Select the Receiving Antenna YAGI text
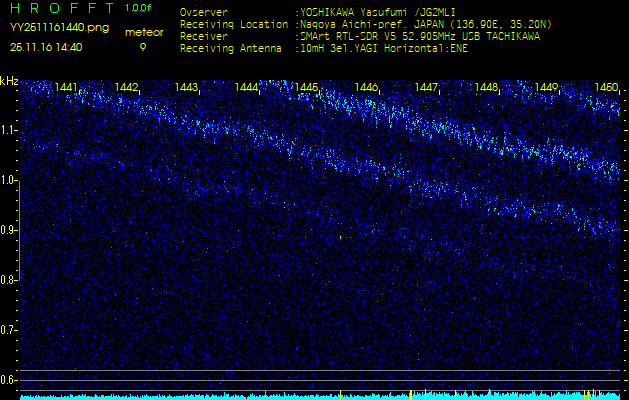Viewport: 629px width, 400px height. [382, 47]
